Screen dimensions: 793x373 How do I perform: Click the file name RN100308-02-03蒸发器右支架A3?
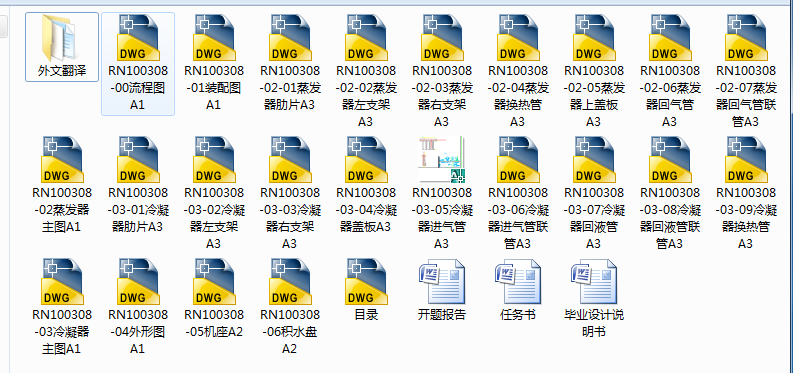tap(442, 97)
